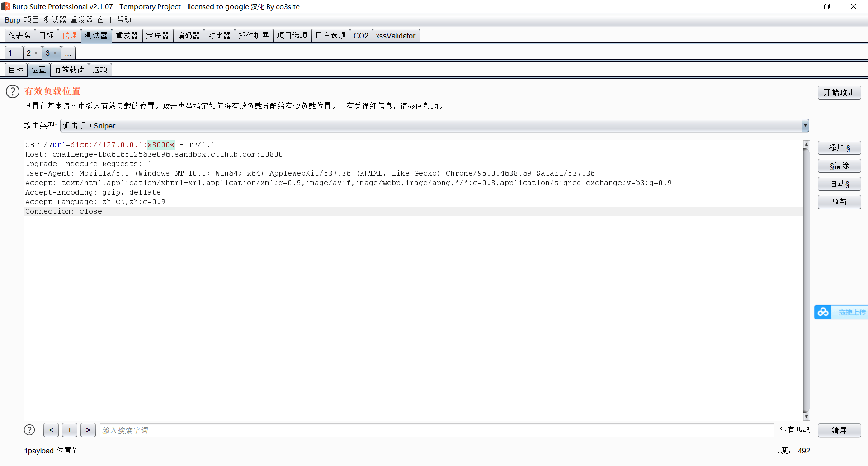868x466 pixels.
Task: Click the previous match arrow icon
Action: [51, 430]
